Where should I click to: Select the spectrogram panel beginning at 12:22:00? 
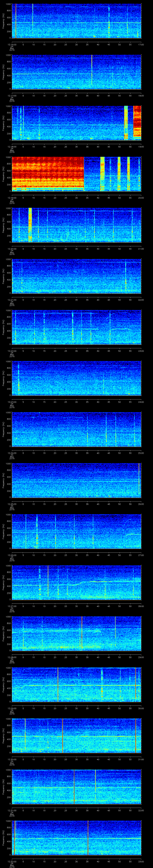tap(77, 327)
